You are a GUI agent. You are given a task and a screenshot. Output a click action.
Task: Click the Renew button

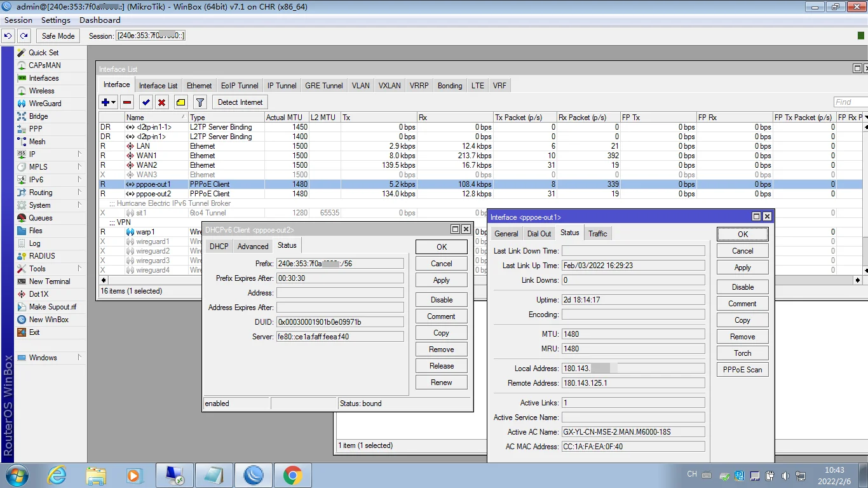(441, 383)
